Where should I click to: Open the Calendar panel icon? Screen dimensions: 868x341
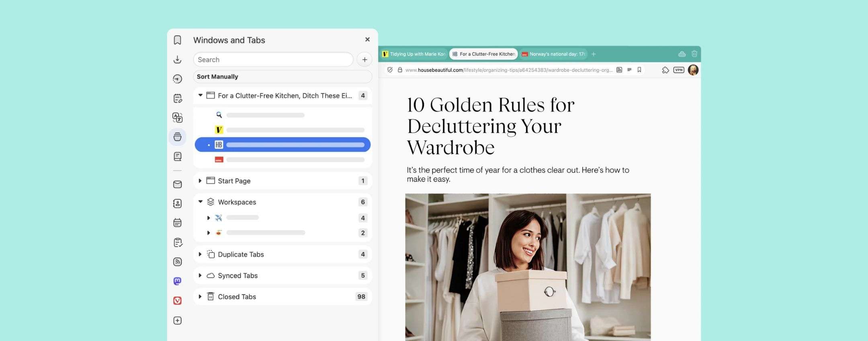click(x=177, y=223)
